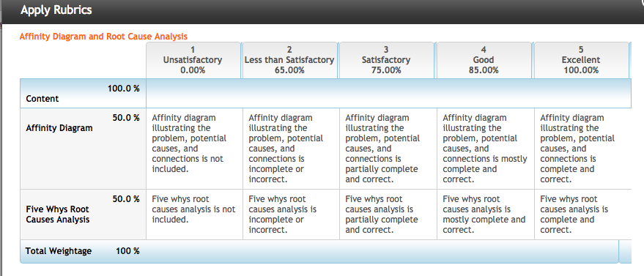644x276 pixels.
Task: Open the Affinity Diagram and Root Cause Analysis title
Action: coord(103,37)
